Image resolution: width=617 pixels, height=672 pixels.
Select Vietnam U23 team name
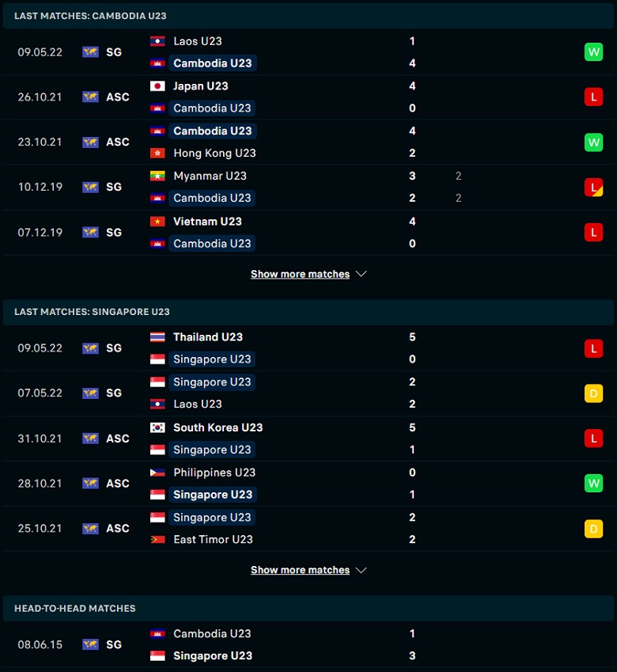208,222
